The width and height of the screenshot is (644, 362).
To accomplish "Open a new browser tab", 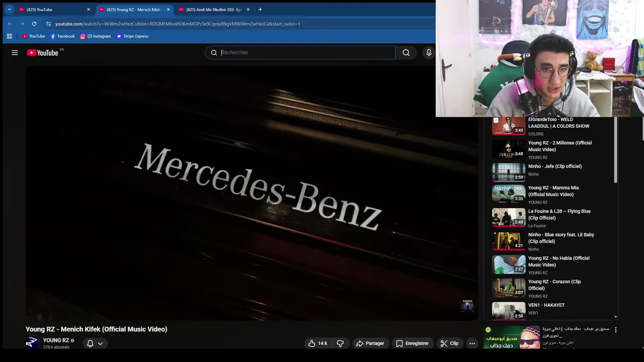I will (260, 10).
